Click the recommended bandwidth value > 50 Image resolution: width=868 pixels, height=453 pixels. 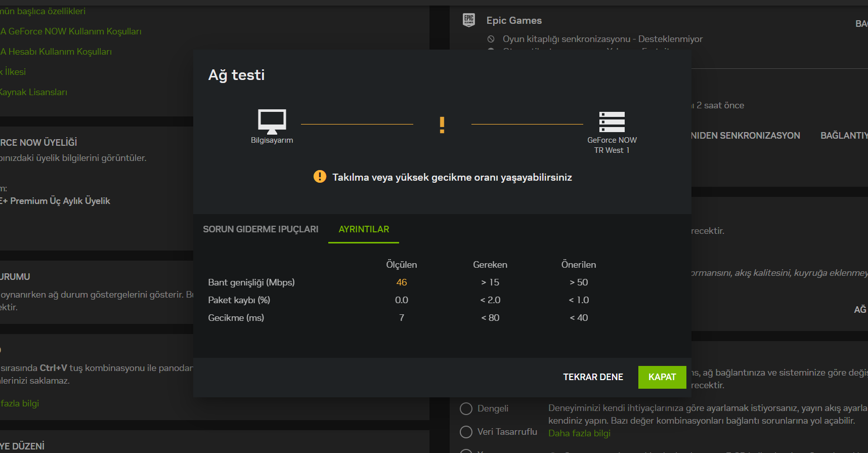[579, 282]
